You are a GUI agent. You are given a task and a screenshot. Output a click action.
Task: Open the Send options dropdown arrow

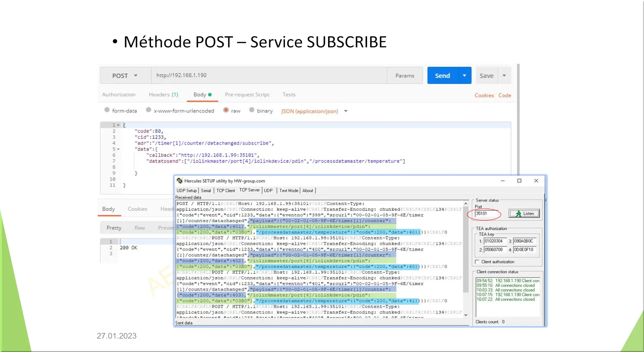[464, 76]
